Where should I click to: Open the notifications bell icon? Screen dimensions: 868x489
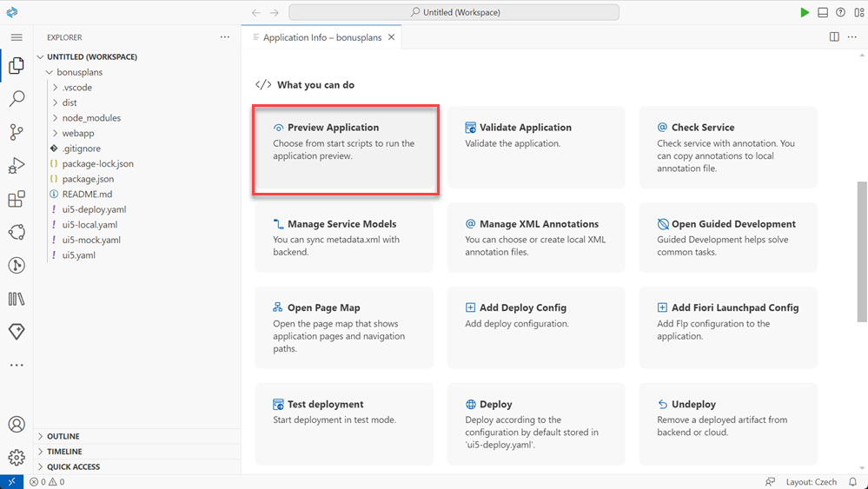[x=852, y=482]
